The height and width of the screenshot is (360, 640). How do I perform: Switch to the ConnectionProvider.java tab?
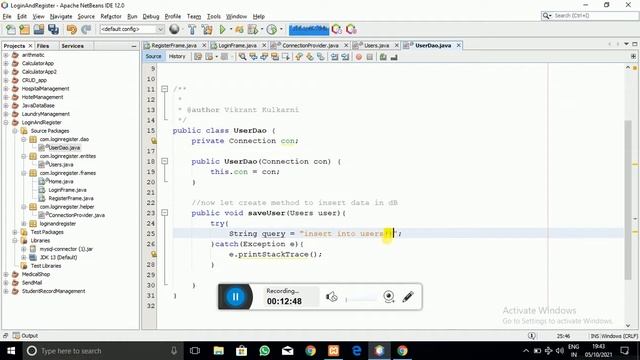(310, 45)
